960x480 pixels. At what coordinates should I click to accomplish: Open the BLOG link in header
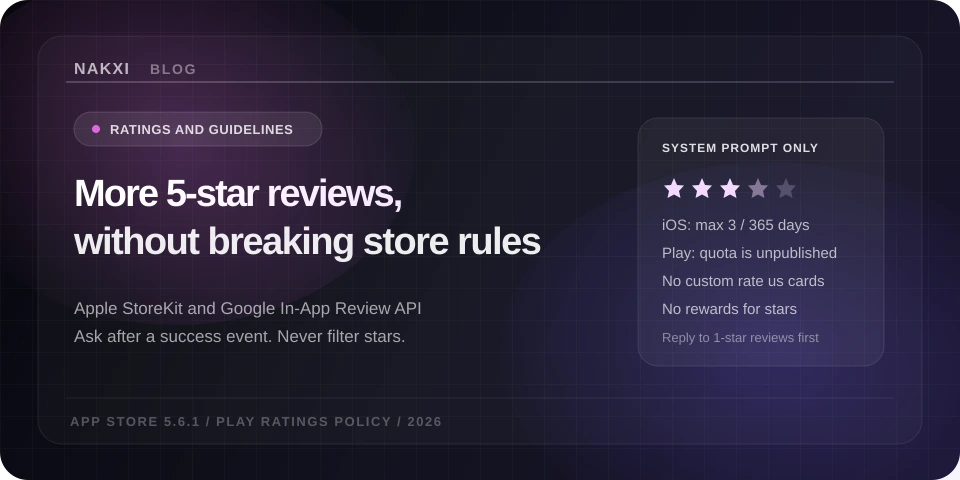tap(173, 70)
